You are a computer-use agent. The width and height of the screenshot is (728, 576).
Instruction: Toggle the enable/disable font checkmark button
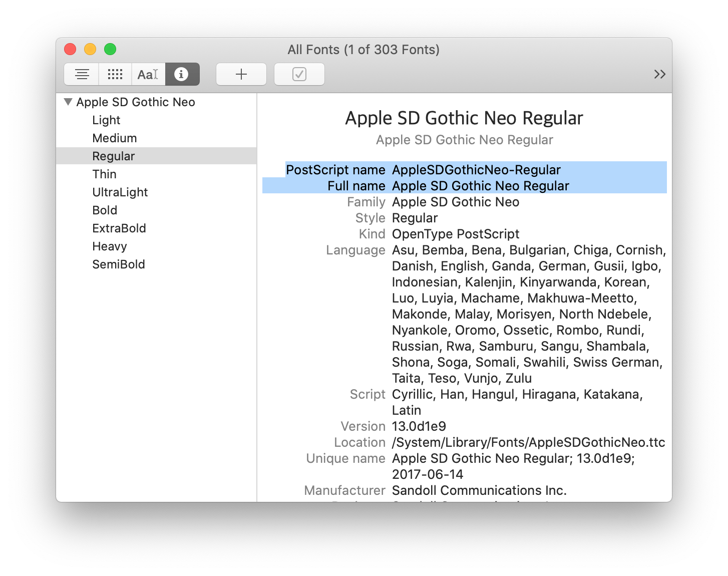click(299, 74)
